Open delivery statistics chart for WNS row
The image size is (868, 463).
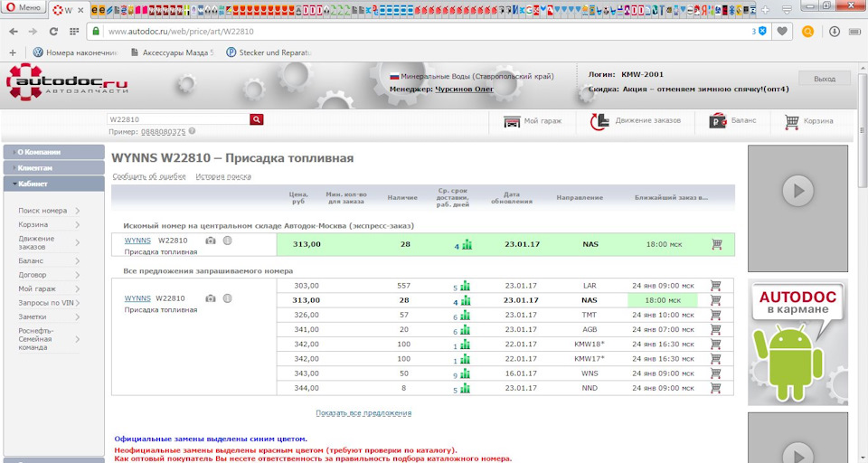point(465,373)
